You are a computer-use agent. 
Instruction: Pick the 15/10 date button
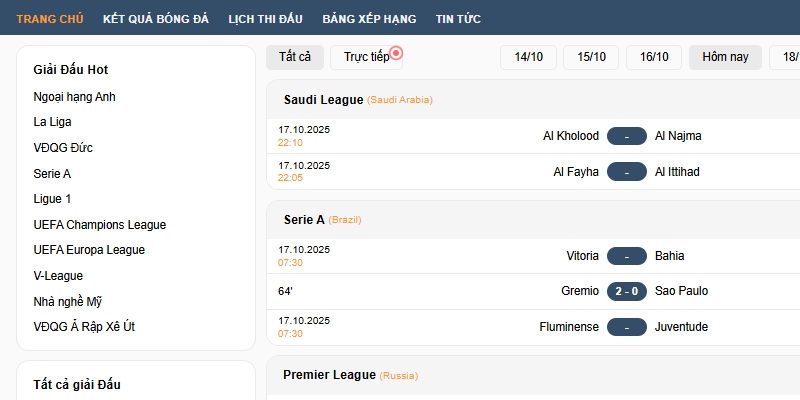click(x=591, y=57)
